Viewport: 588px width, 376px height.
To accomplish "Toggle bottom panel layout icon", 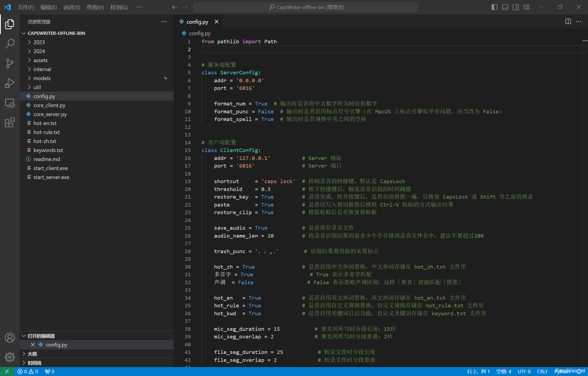I will (x=505, y=7).
